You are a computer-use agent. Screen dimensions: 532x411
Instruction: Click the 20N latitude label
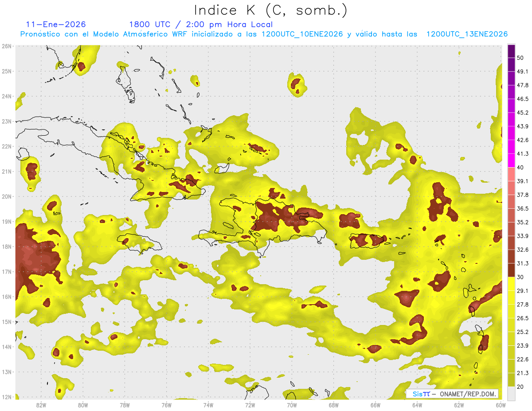click(7, 196)
